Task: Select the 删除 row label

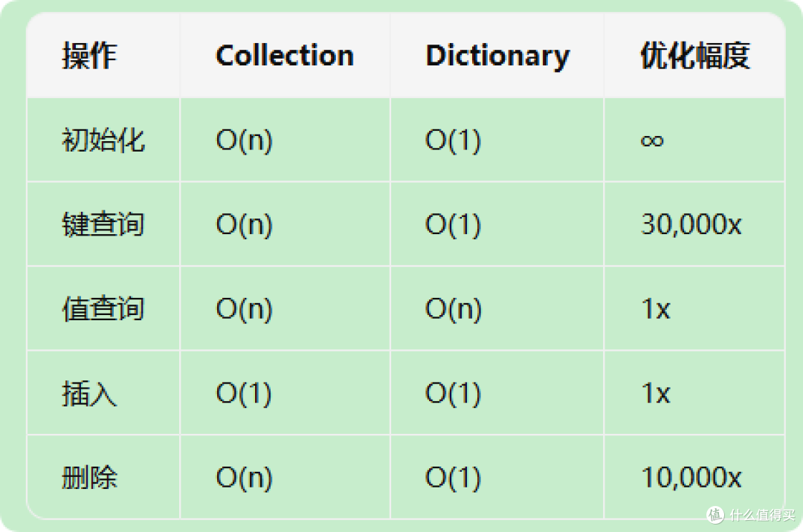Action: [x=89, y=477]
